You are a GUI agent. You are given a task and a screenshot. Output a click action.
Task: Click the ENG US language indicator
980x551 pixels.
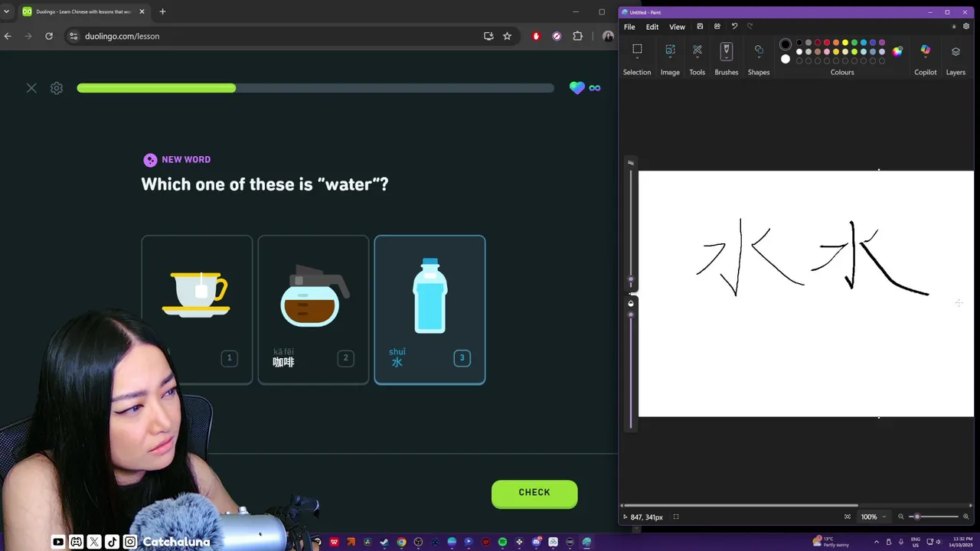pos(916,542)
